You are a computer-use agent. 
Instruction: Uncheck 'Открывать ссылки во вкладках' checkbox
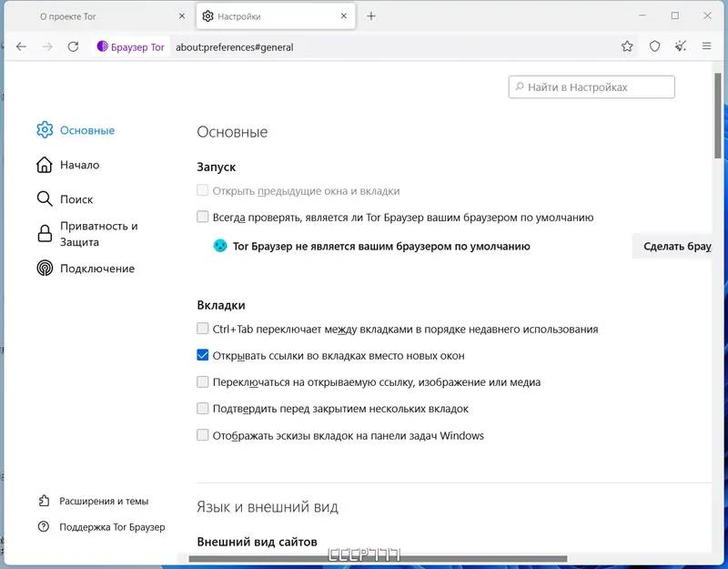pyautogui.click(x=202, y=355)
